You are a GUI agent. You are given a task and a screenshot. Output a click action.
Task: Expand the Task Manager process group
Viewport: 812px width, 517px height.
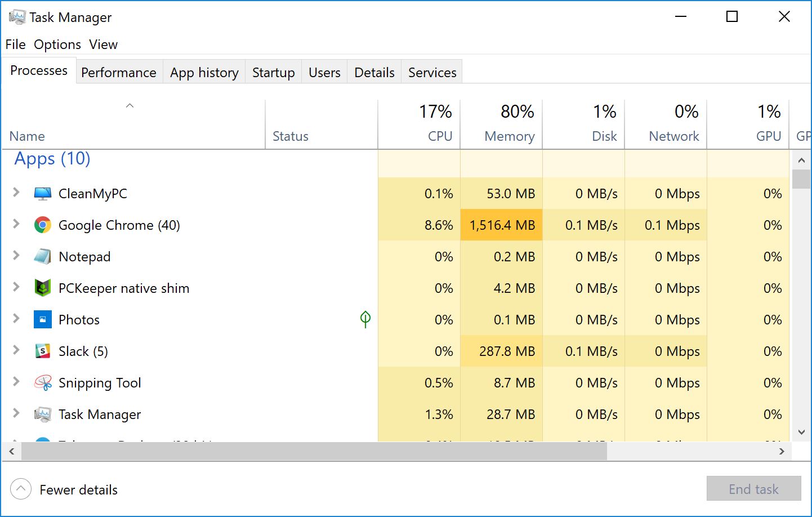pyautogui.click(x=16, y=413)
